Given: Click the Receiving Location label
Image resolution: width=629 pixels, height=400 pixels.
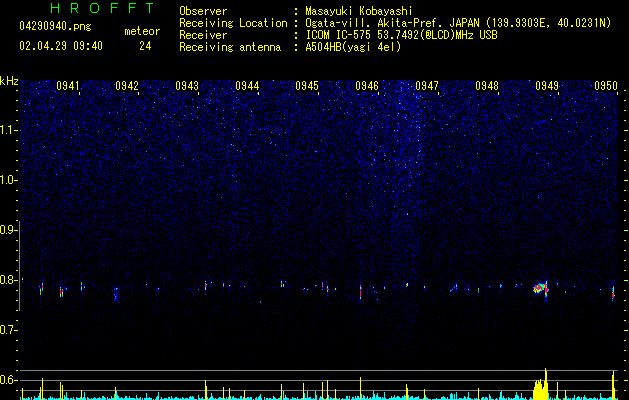Looking at the screenshot, I should pos(233,23).
